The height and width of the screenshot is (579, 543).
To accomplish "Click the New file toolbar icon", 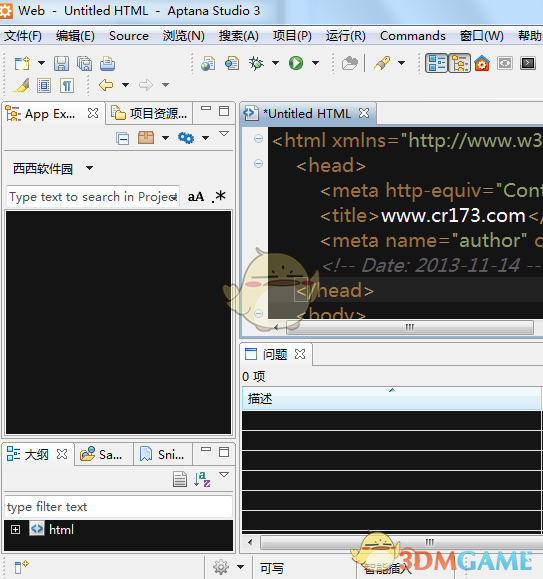I will coord(22,63).
